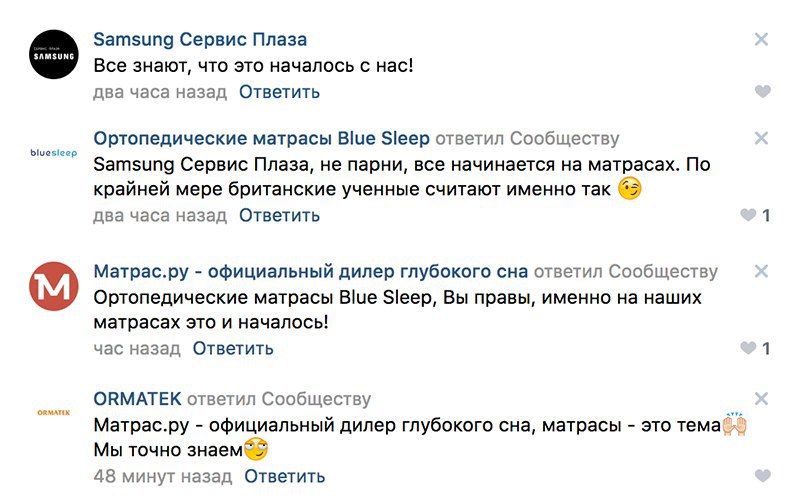
Task: Open the red M avatar of Матрас.ру
Action: (54, 286)
